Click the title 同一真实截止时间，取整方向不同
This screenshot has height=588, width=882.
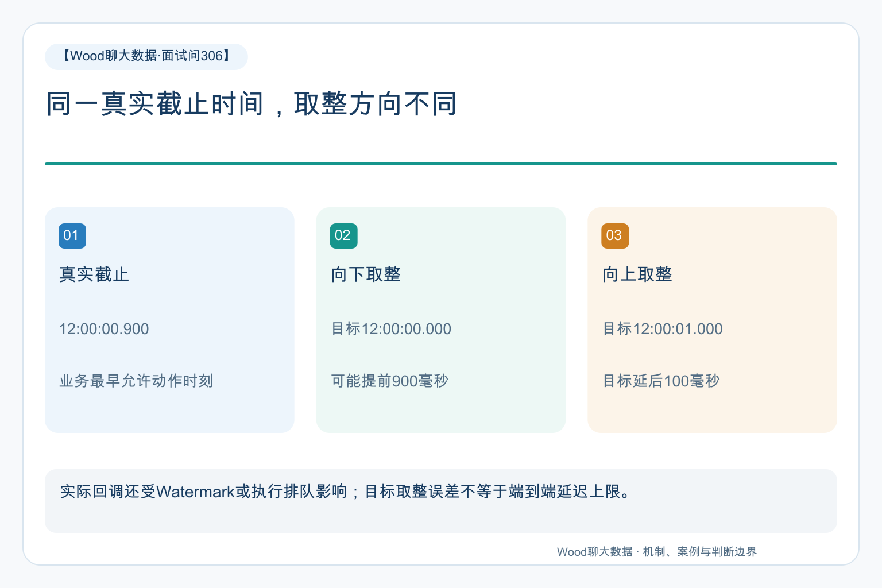pyautogui.click(x=252, y=104)
